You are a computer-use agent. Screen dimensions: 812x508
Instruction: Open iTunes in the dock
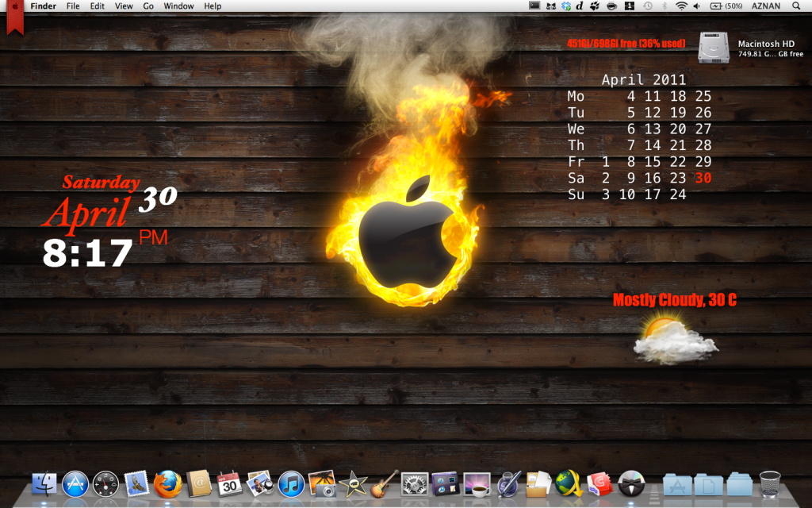(x=291, y=483)
